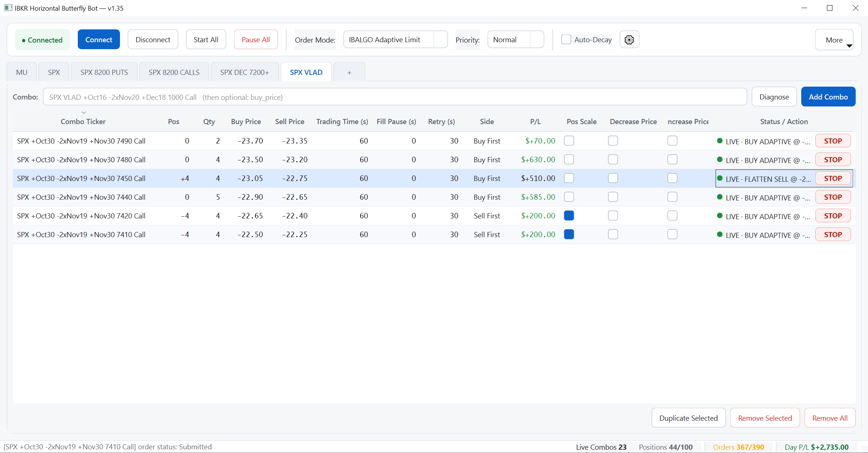Click the app icon in the title bar
This screenshot has height=453, width=868.
(8, 8)
